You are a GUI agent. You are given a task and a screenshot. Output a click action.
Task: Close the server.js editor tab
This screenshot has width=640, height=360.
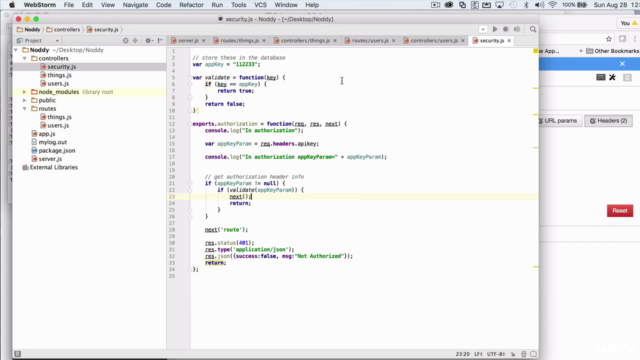click(204, 41)
